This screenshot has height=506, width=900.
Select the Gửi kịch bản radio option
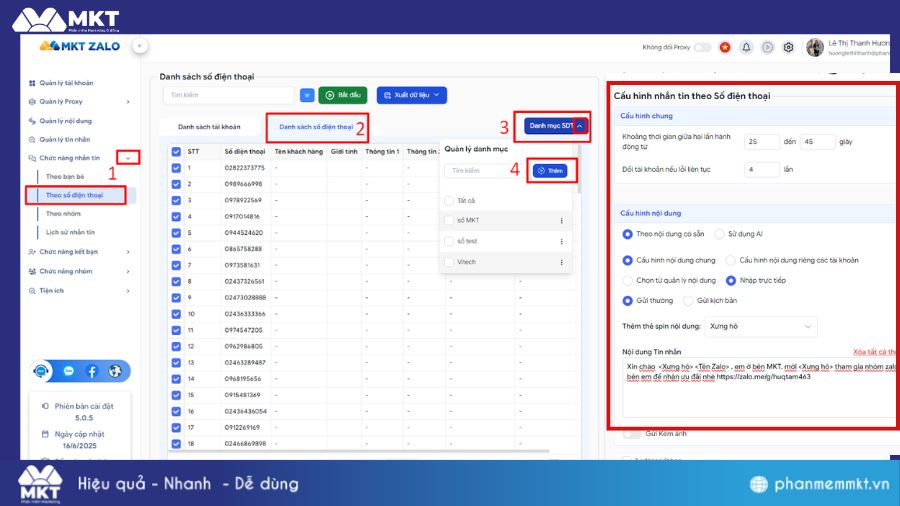688,301
